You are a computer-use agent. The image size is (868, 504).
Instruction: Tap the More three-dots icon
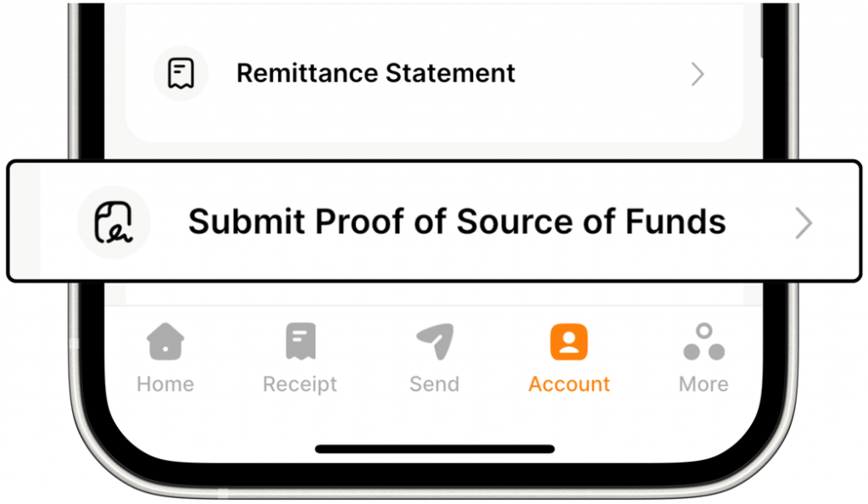[x=704, y=342]
